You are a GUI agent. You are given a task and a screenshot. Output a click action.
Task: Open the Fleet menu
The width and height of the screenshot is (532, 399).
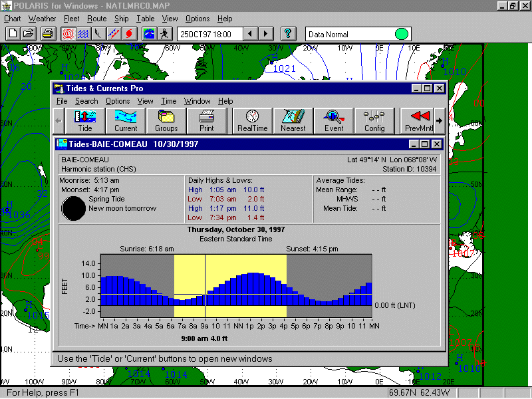(72, 19)
